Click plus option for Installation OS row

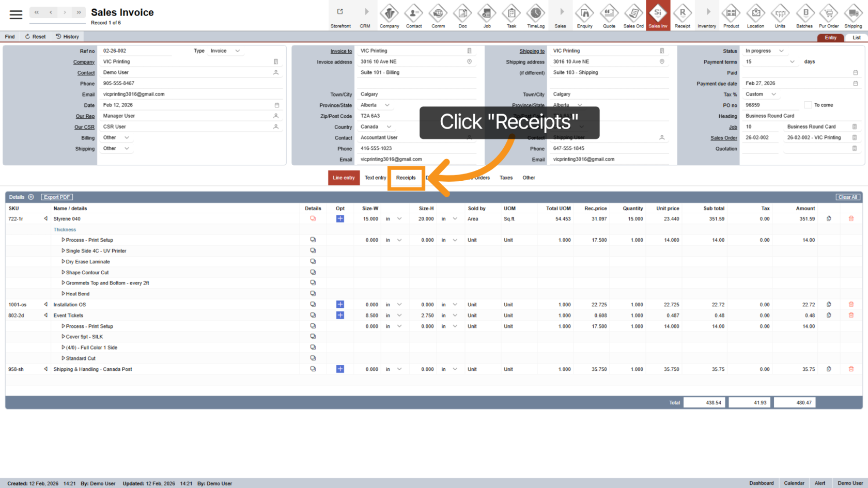(x=340, y=305)
